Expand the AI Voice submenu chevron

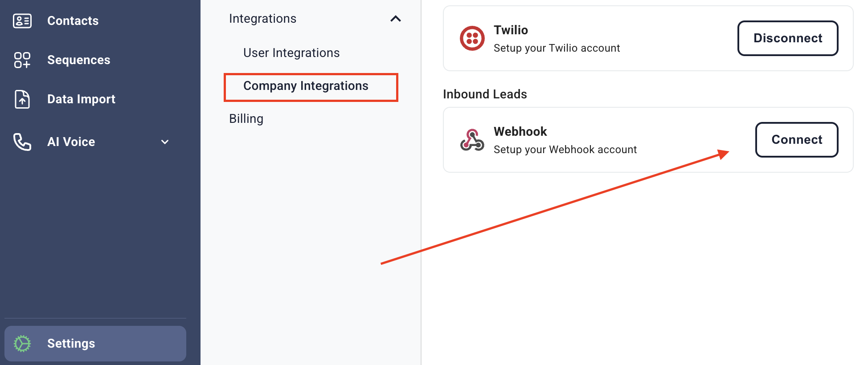165,142
